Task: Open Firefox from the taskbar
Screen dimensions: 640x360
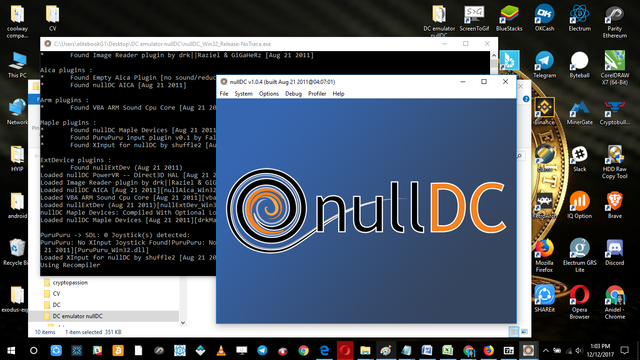Action: pos(489,351)
